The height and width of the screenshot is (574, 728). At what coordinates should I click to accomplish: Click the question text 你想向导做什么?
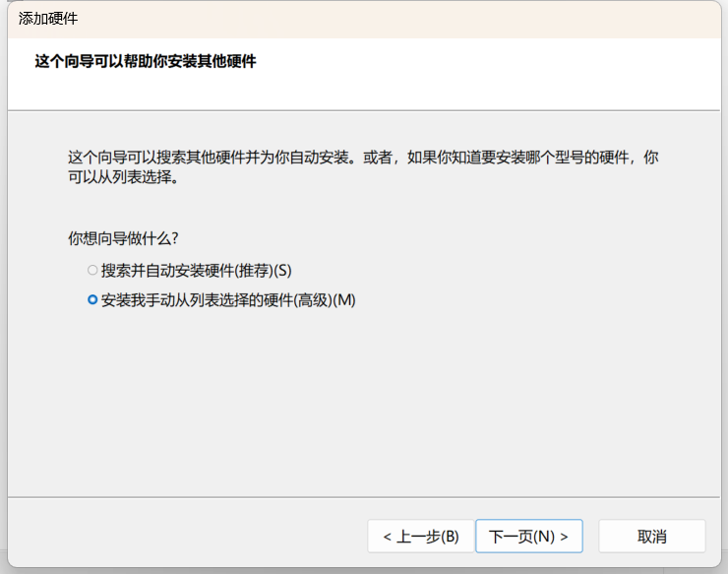tap(123, 238)
